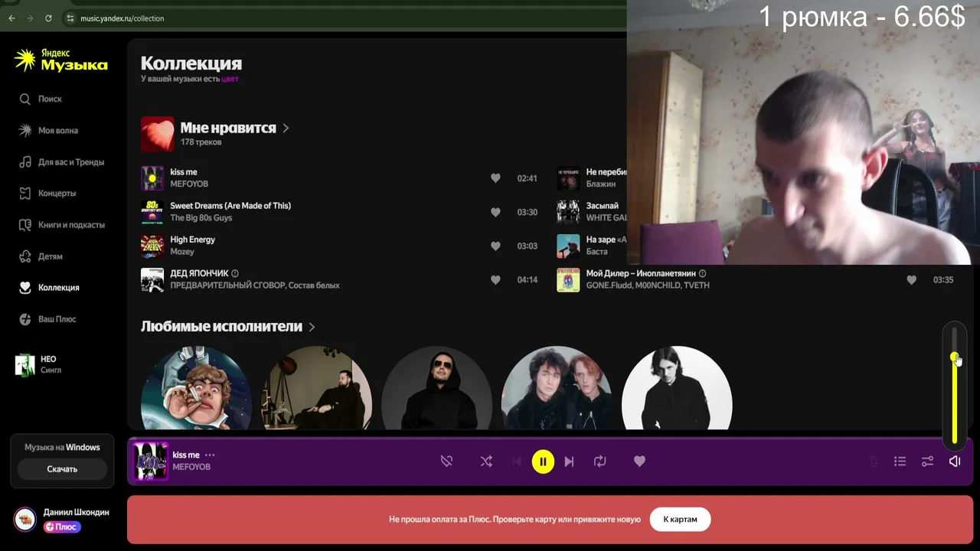Viewport: 980px width, 551px height.
Task: Play Sweet Dreams (Are Made of This)
Action: pyautogui.click(x=230, y=206)
